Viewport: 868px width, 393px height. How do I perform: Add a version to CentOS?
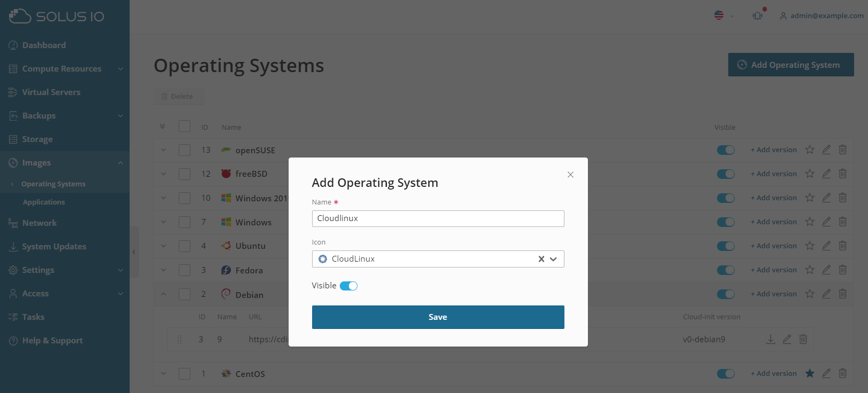(x=774, y=374)
